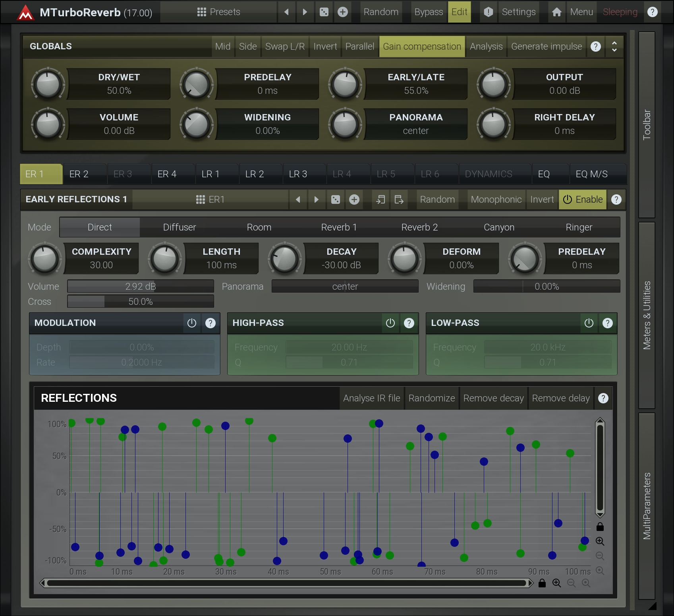Toggle the Modulation power button
This screenshot has height=616, width=674.
pyautogui.click(x=192, y=323)
